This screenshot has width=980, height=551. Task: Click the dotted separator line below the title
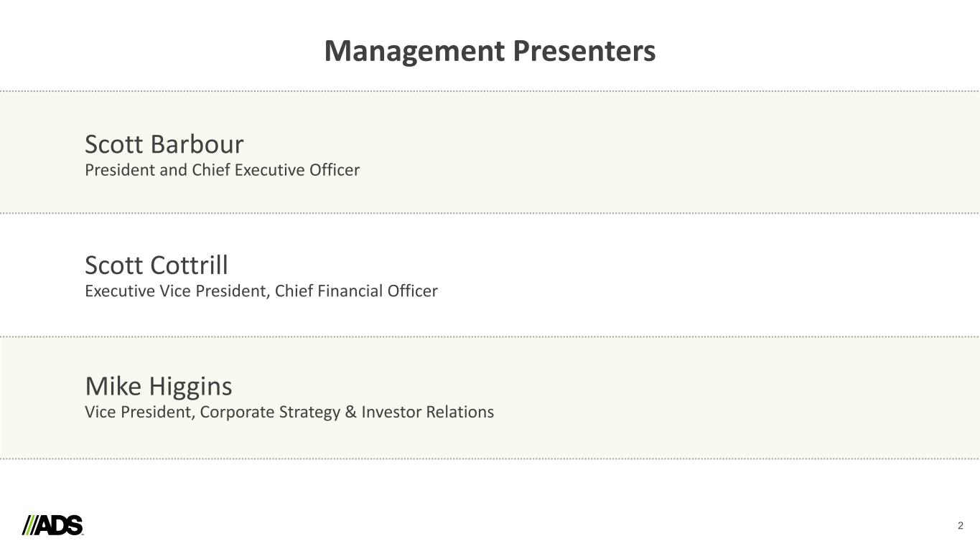tap(490, 91)
